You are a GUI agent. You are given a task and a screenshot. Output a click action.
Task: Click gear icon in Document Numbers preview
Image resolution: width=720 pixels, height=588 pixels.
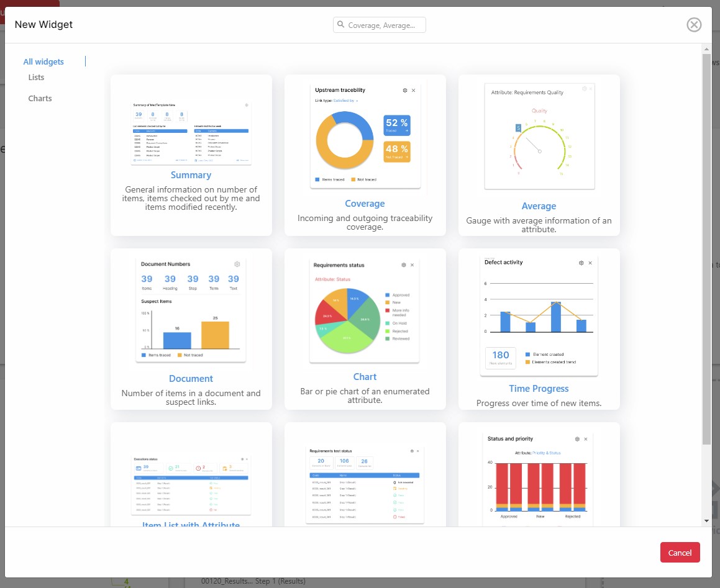[237, 264]
